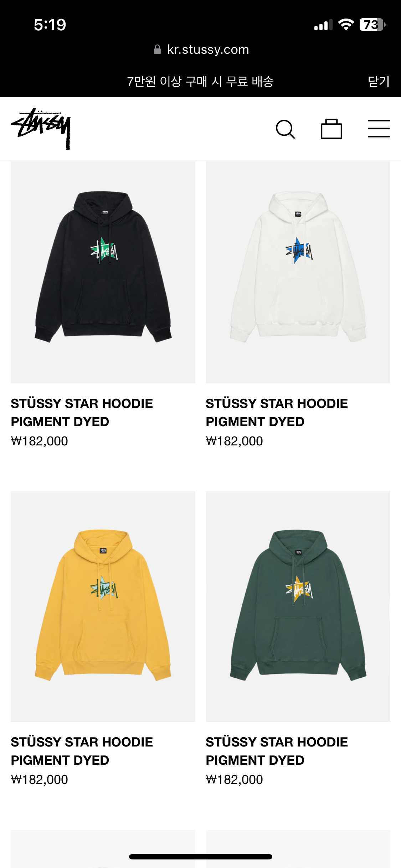
Task: Tap the free shipping banner text
Action: coord(200,82)
